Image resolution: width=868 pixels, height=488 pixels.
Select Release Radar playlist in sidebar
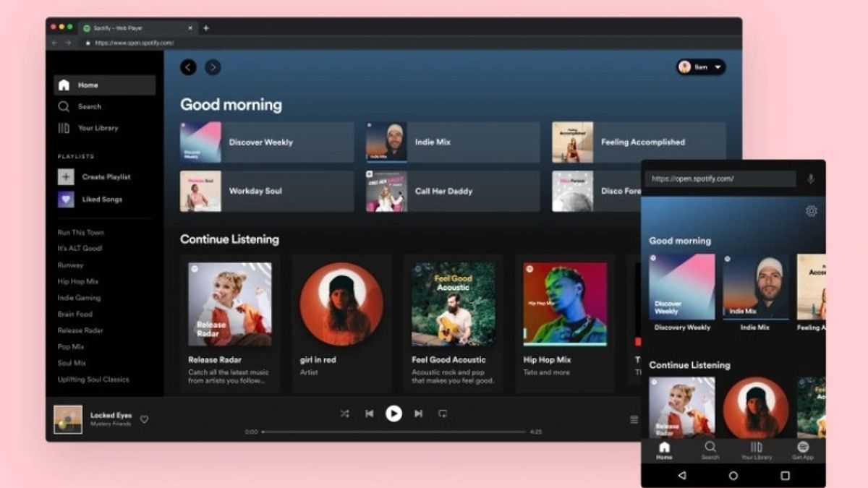point(80,330)
